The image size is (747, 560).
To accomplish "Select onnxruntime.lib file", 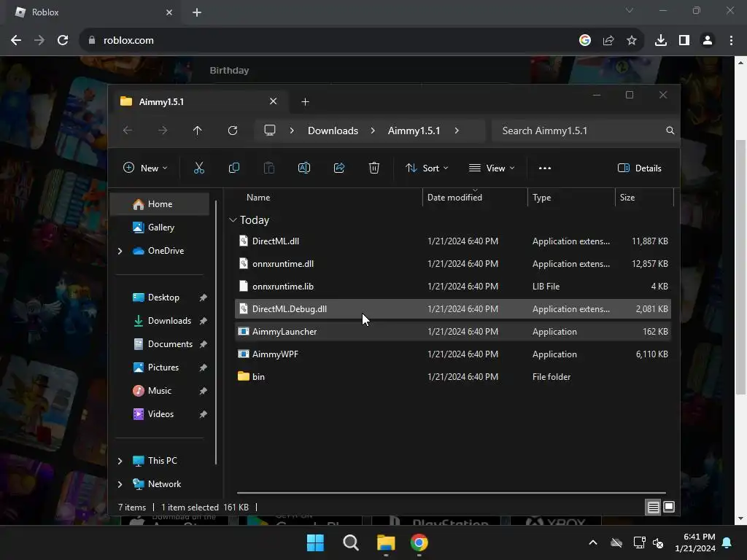I will pyautogui.click(x=452, y=286).
